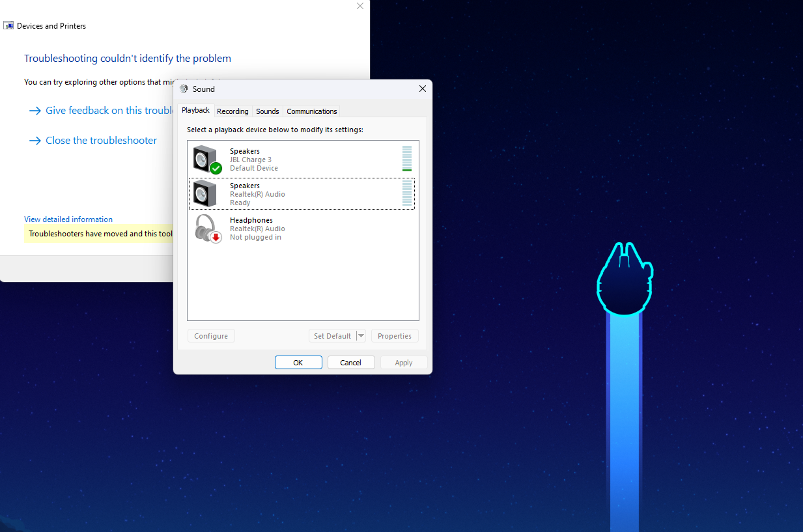The image size is (803, 532).
Task: Close the Sound dialog with X button
Action: [422, 89]
